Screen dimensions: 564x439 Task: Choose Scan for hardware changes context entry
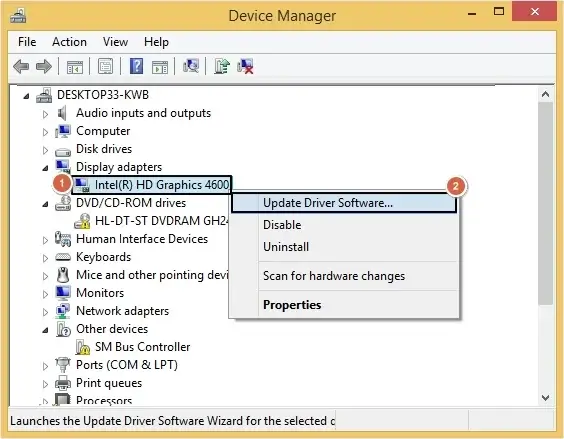pos(344,276)
